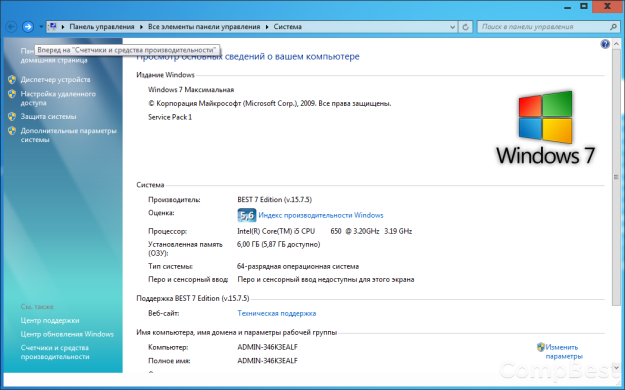Go forward with the Forward arrow button

click(x=28, y=27)
